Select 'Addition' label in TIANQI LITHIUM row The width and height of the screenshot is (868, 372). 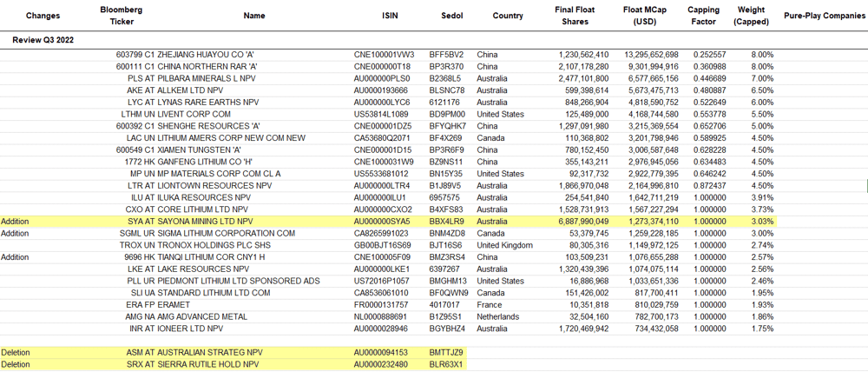15,256
